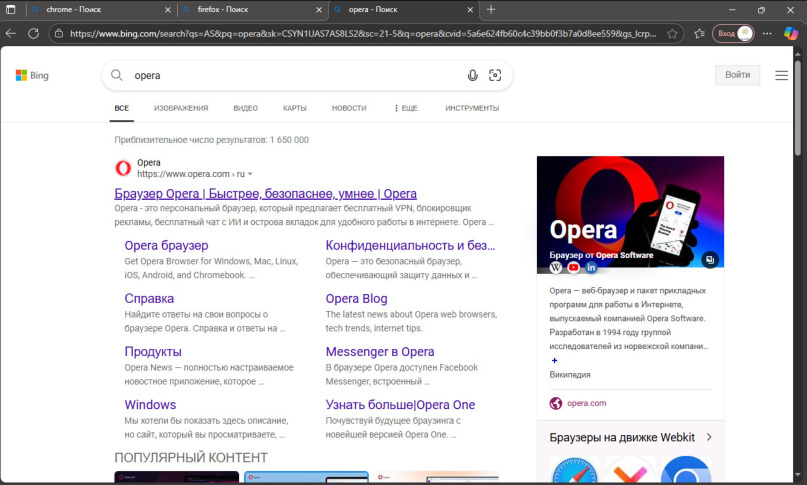Expand image gallery icon on Opera picture

[710, 259]
